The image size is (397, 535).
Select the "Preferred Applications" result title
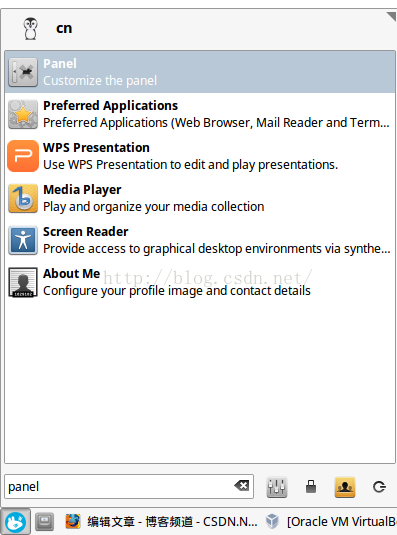point(111,105)
